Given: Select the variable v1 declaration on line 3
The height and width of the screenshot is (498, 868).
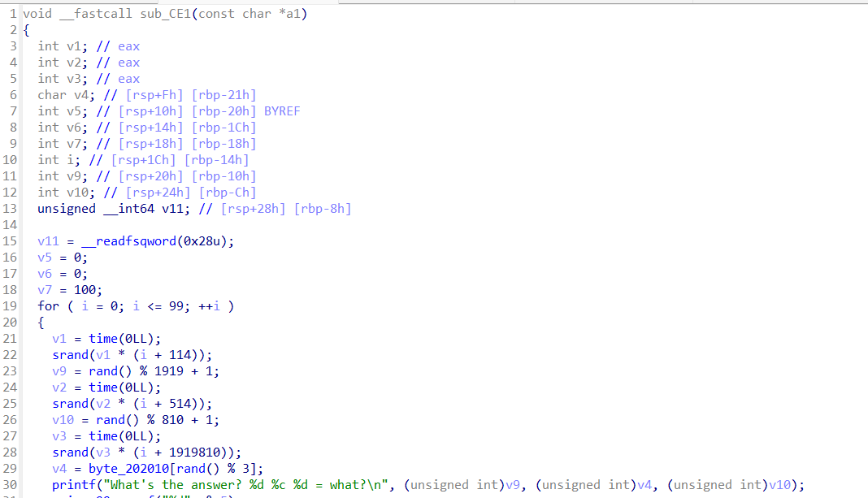Looking at the screenshot, I should pyautogui.click(x=63, y=46).
